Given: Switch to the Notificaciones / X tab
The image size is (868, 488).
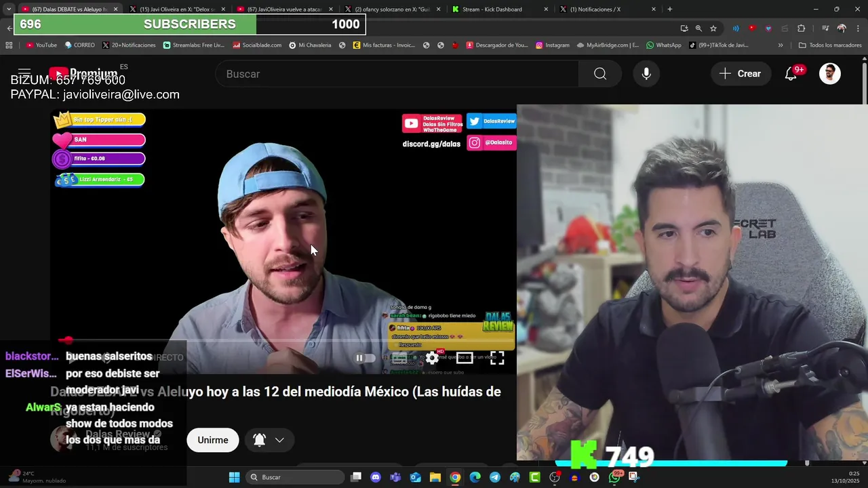Looking at the screenshot, I should 608,9.
